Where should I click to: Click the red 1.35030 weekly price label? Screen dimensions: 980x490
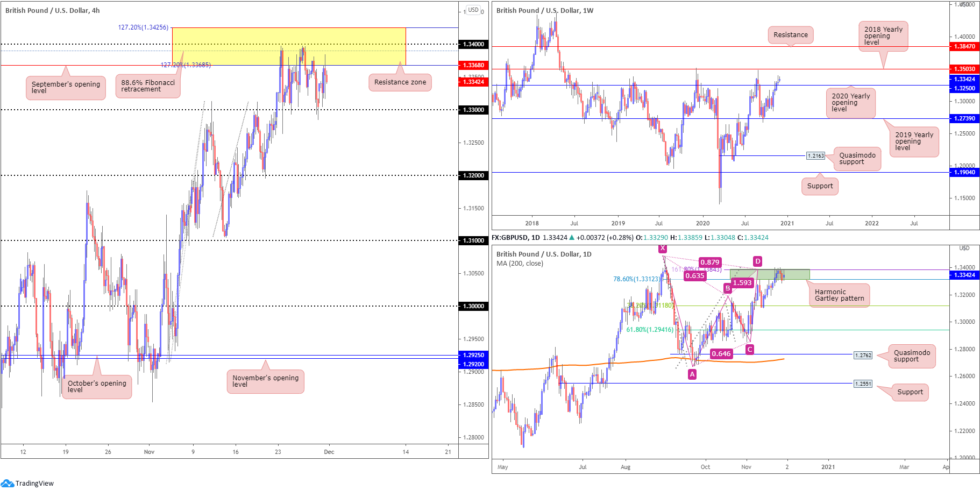click(x=964, y=69)
